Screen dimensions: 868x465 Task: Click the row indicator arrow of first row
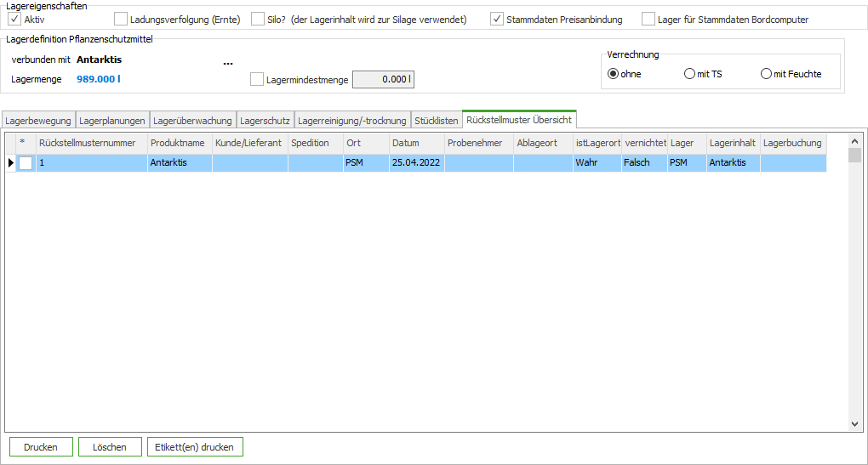[11, 162]
